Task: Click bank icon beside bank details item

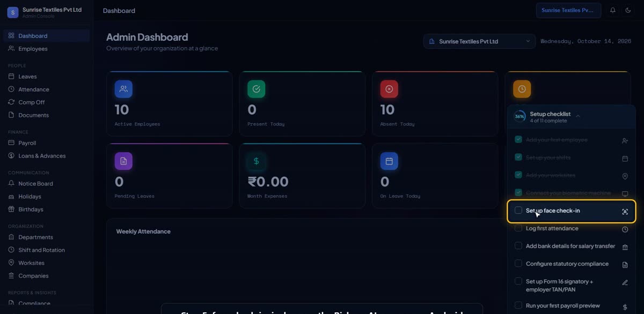Action: coord(625,247)
